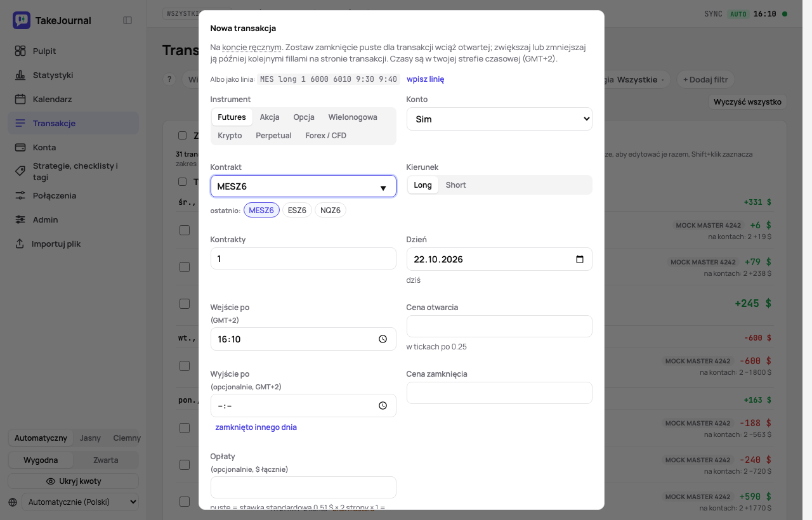Select Short direction
Viewport: 812px width, 520px height.
tap(455, 185)
